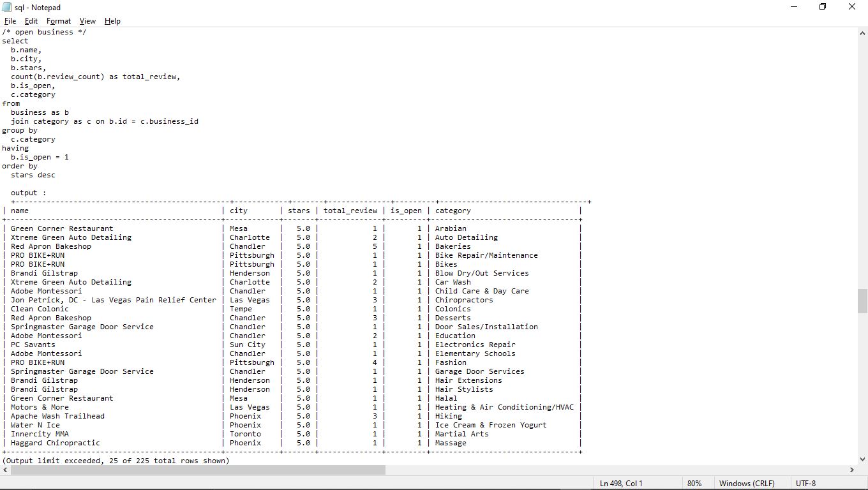Click the 'Sun City' city cell
Screen dimensions: 868x490
(248, 345)
